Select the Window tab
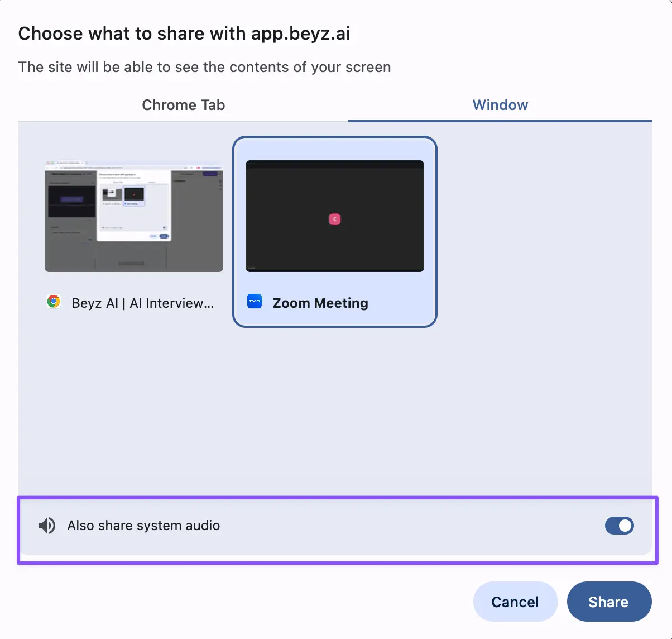Image resolution: width=672 pixels, height=639 pixels. 500,105
